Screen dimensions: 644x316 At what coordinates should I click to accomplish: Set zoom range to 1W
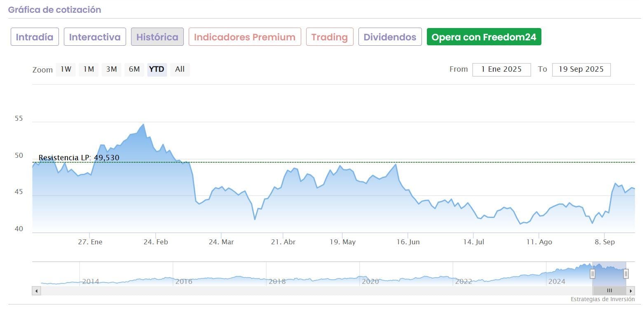pyautogui.click(x=66, y=69)
